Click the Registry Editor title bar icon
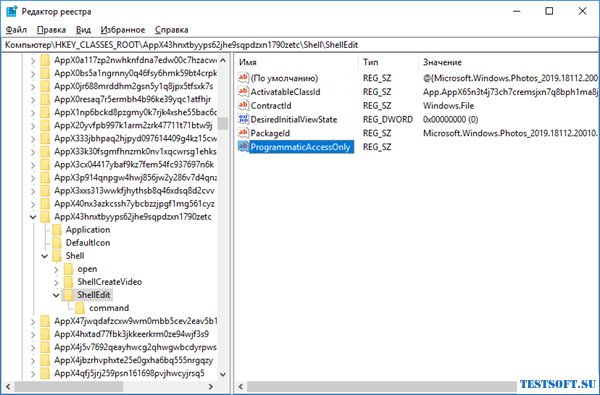Screen dimensions: 600x395 pyautogui.click(x=11, y=11)
